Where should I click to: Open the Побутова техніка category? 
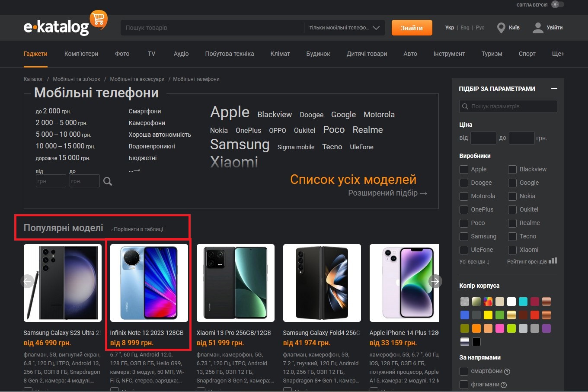coord(230,54)
